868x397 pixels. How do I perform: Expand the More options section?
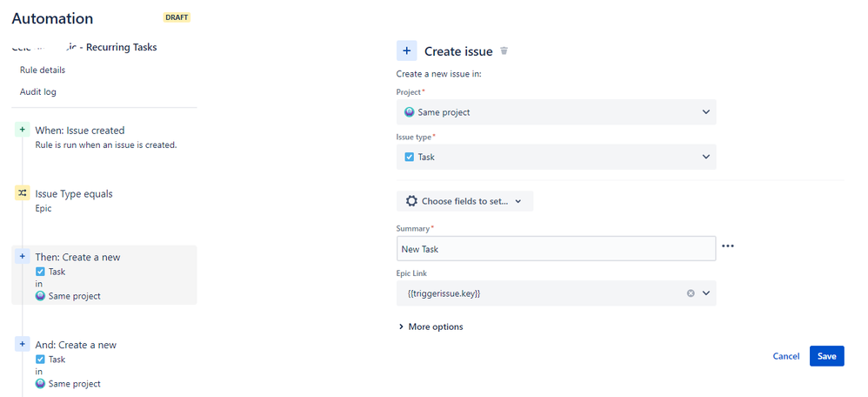coord(431,326)
